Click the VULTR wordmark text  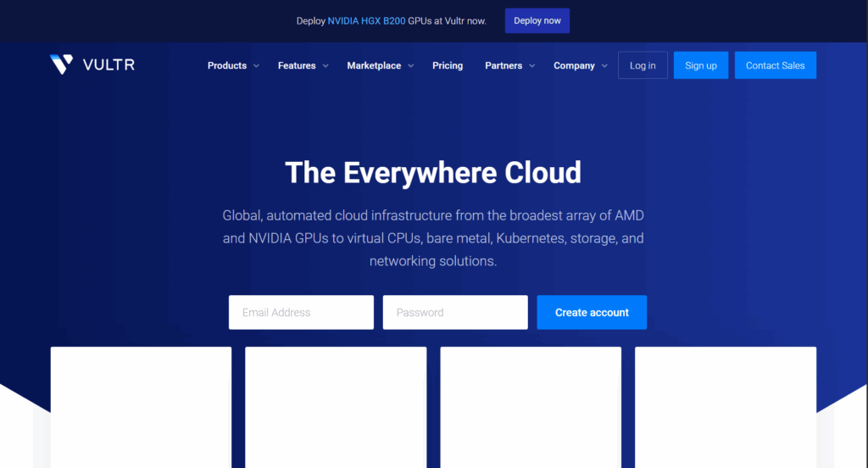click(x=108, y=64)
